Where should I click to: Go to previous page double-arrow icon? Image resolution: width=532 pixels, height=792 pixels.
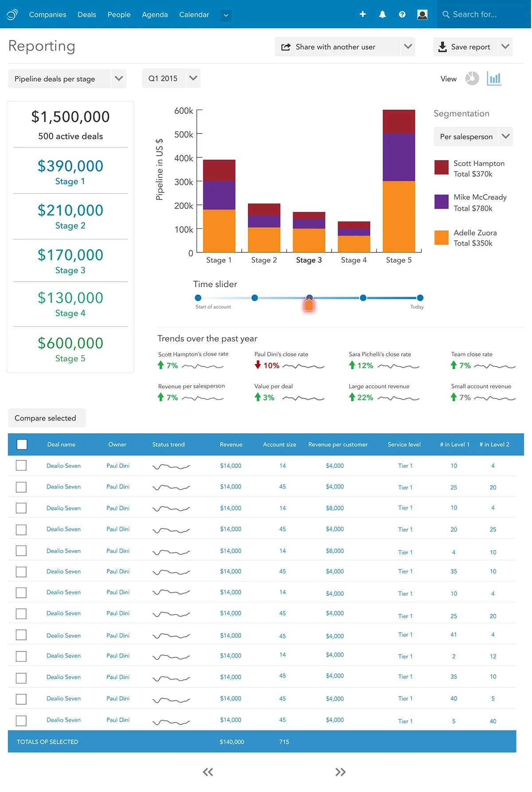(208, 772)
